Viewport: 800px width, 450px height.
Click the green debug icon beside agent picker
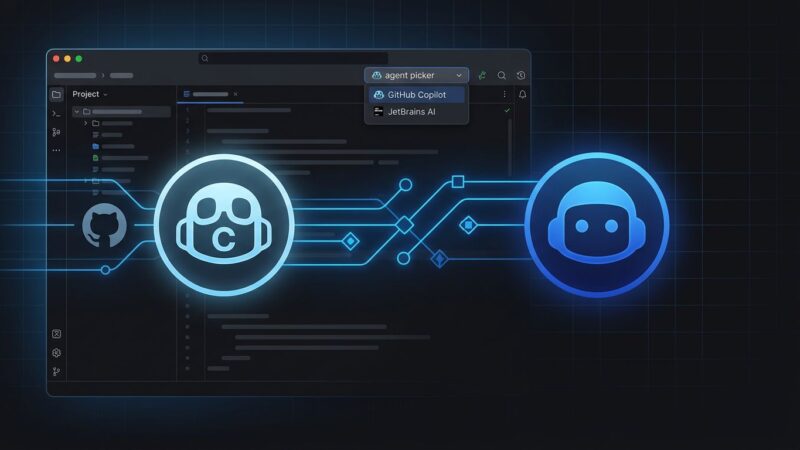482,76
